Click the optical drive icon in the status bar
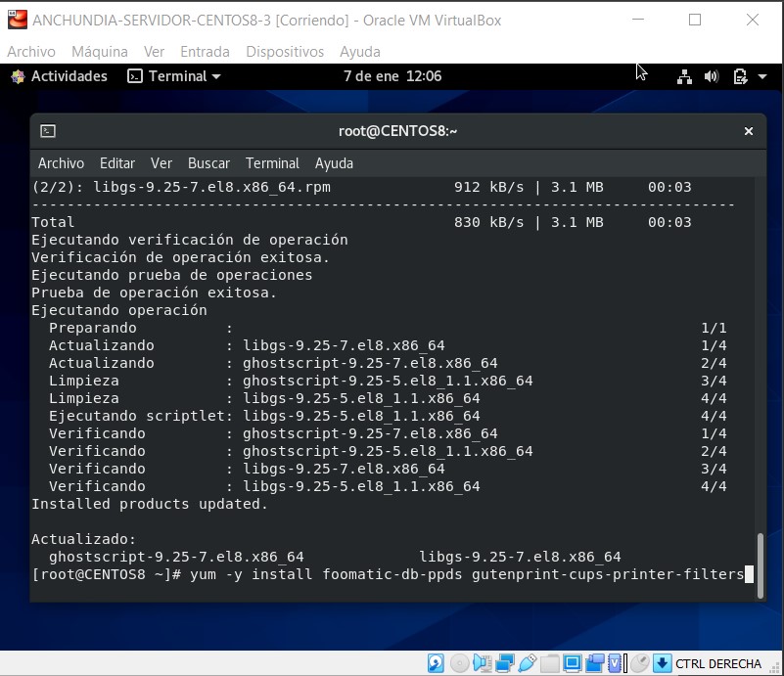The width and height of the screenshot is (784, 676). [x=457, y=663]
